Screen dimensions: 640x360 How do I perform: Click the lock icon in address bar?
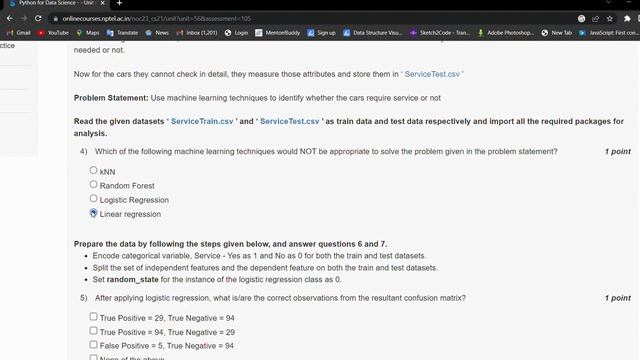[x=56, y=19]
